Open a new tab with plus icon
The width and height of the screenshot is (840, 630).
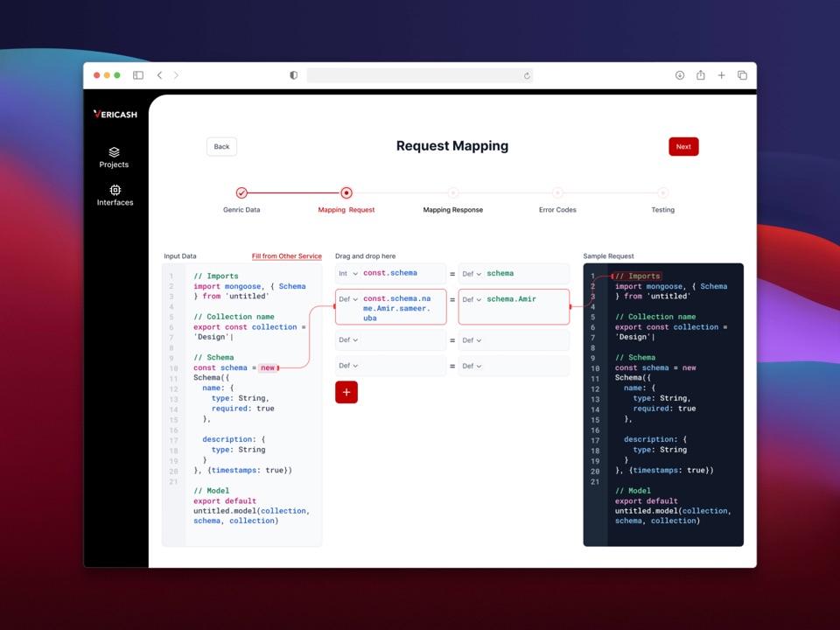click(722, 75)
